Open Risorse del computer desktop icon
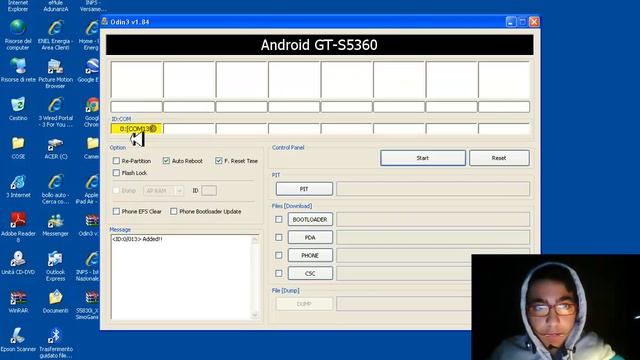 (x=18, y=34)
